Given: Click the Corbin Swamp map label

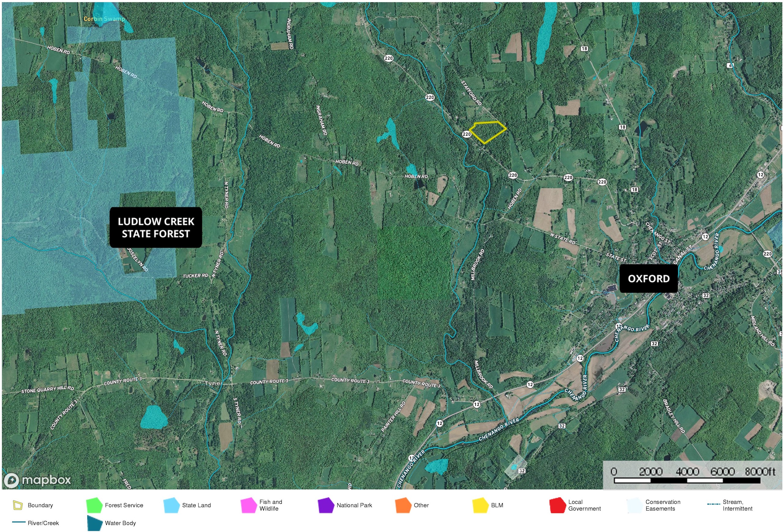Looking at the screenshot, I should click(104, 19).
